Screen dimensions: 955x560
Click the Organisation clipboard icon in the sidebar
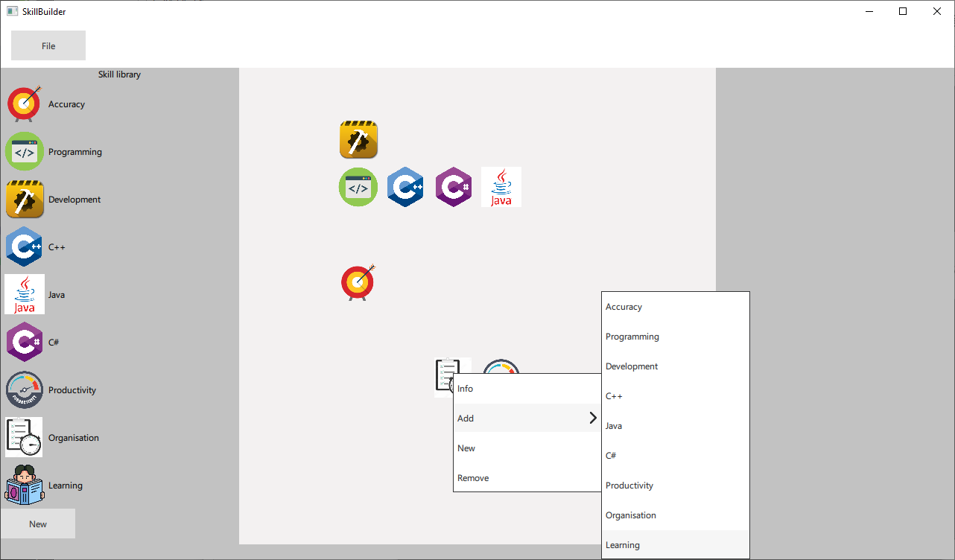(x=25, y=438)
